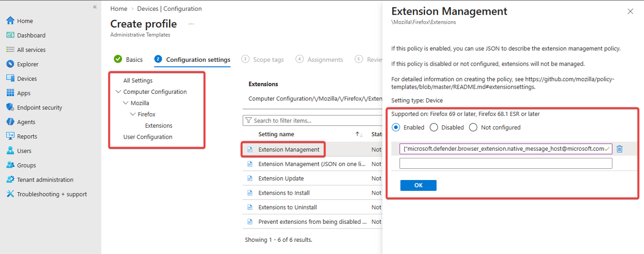Select the Disabled radio button
The width and height of the screenshot is (644, 254).
434,127
